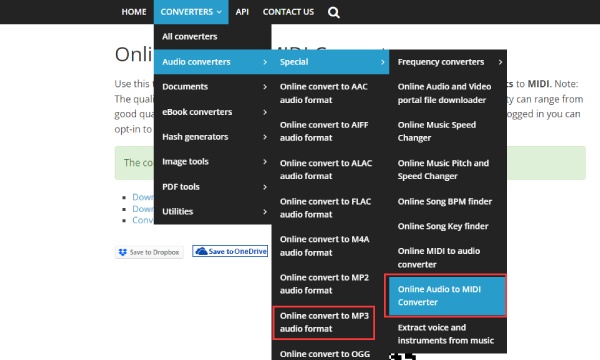This screenshot has width=600, height=360.
Task: Expand Audio converters submenu
Action: tap(212, 62)
